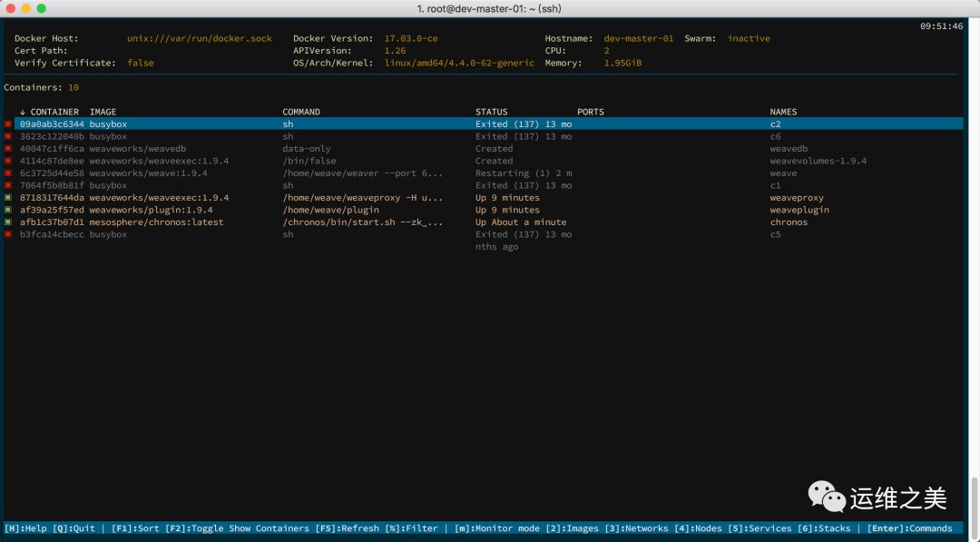
Task: Select the weaveworks/weaveexec:1.9.4 row with /bin/false
Action: coord(159,161)
